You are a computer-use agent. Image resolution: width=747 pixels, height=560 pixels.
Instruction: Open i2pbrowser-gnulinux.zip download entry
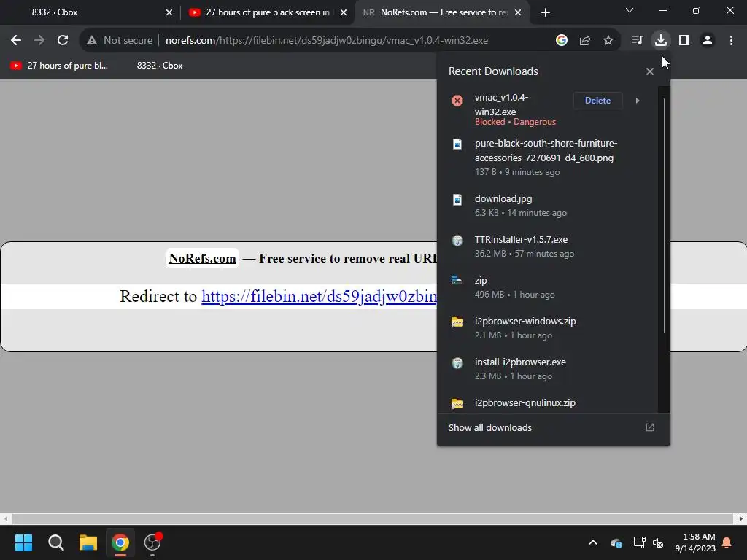click(546, 403)
